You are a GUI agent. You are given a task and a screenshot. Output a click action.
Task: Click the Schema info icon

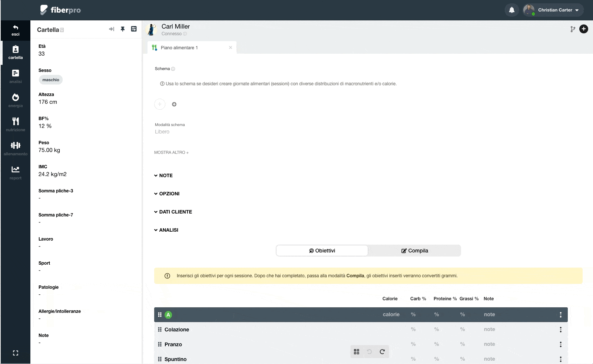pyautogui.click(x=173, y=69)
